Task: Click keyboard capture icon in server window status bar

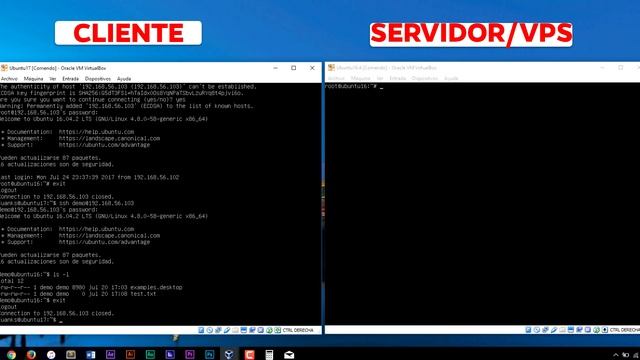Action: coord(605,330)
